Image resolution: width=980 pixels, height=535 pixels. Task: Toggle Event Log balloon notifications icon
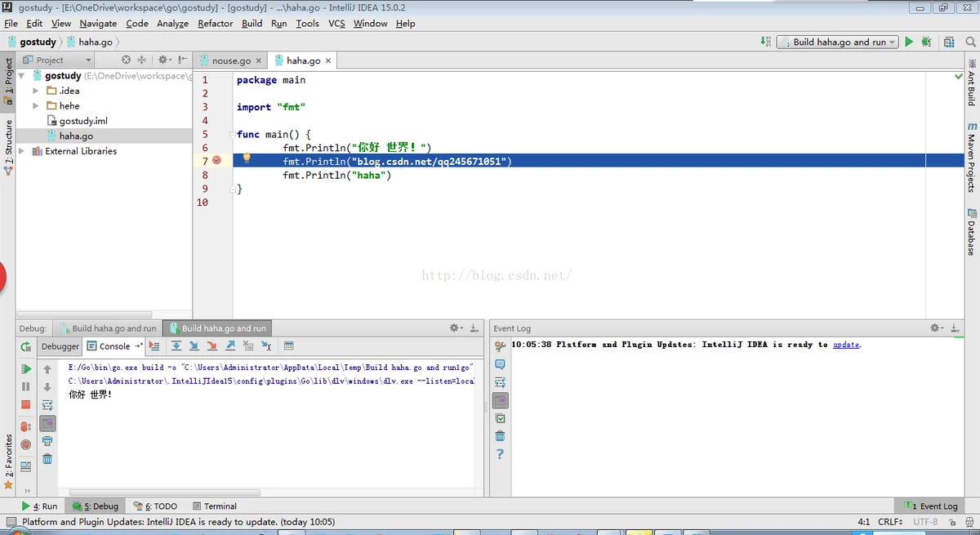pyautogui.click(x=500, y=364)
